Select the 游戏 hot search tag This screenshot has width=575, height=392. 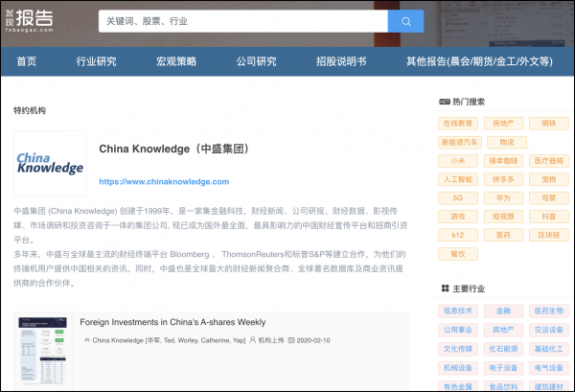point(458,217)
